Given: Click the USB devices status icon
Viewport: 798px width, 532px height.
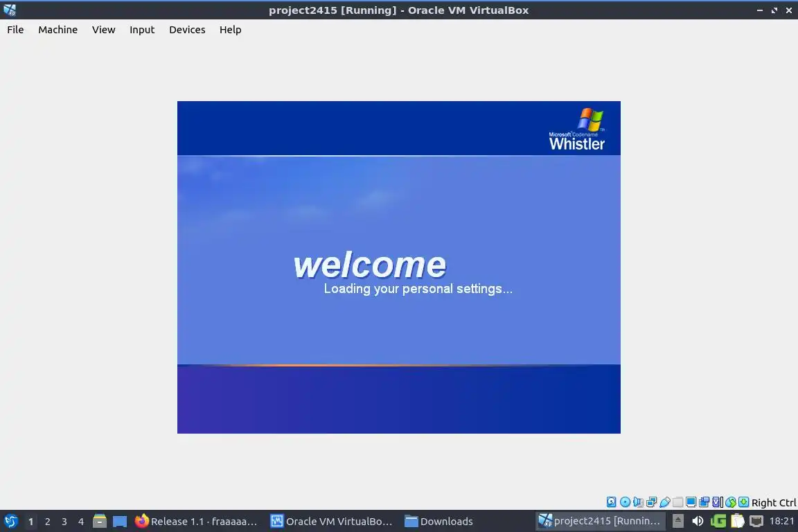Looking at the screenshot, I should pyautogui.click(x=665, y=502).
